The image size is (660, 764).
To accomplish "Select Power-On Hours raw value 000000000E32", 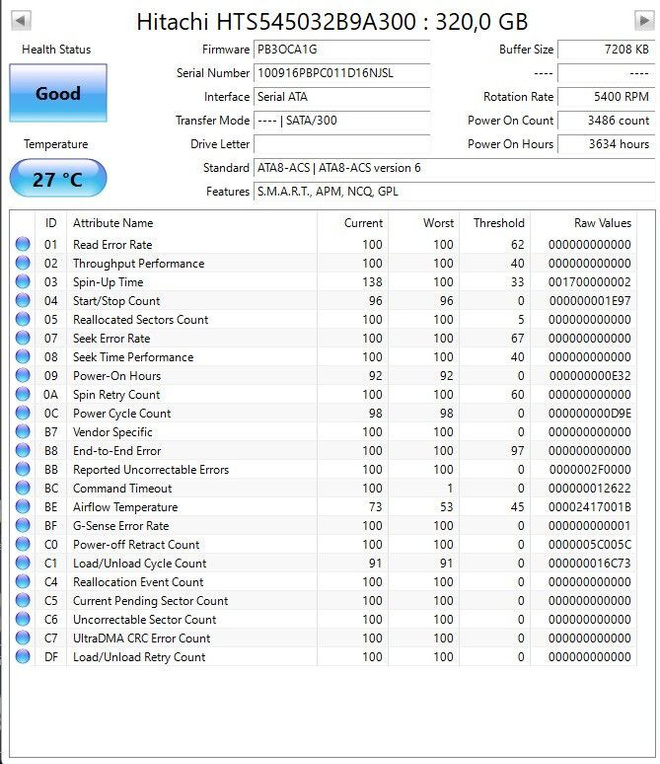I will 589,376.
